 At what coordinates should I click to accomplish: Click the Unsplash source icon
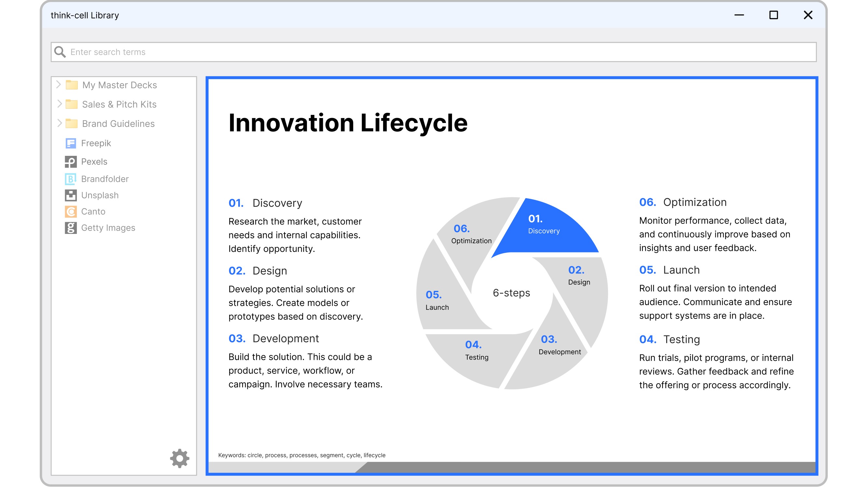pos(70,195)
